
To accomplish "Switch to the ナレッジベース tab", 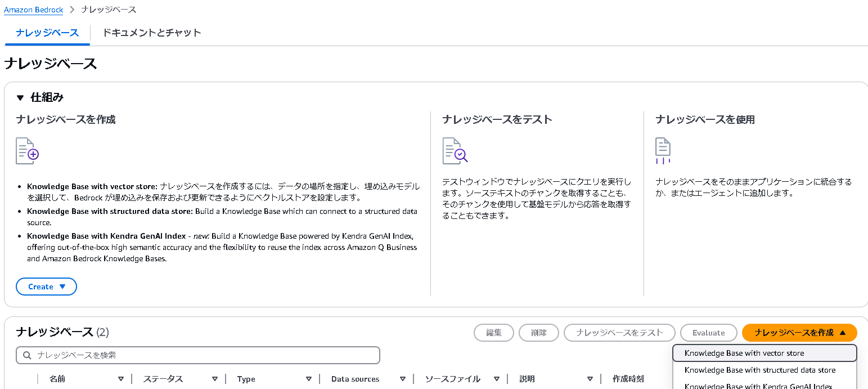I will click(47, 33).
